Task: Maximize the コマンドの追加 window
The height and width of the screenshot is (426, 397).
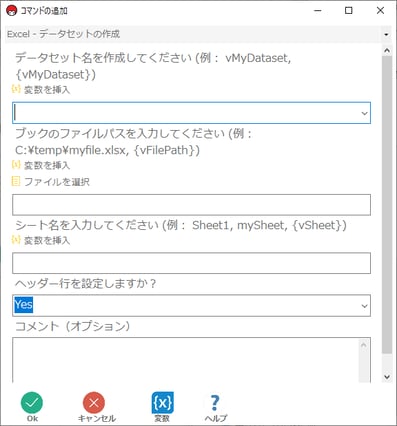Action: pyautogui.click(x=349, y=11)
